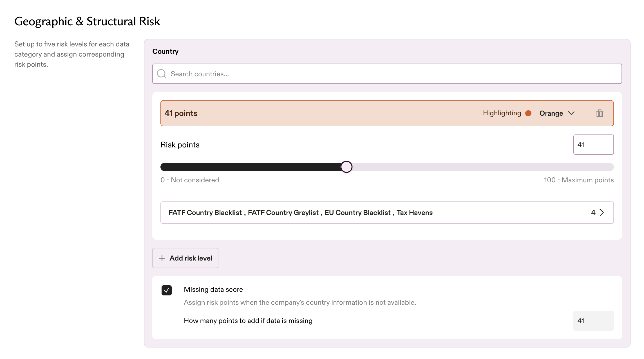Click the Tax Havens list entry
The height and width of the screenshot is (359, 644).
click(415, 212)
